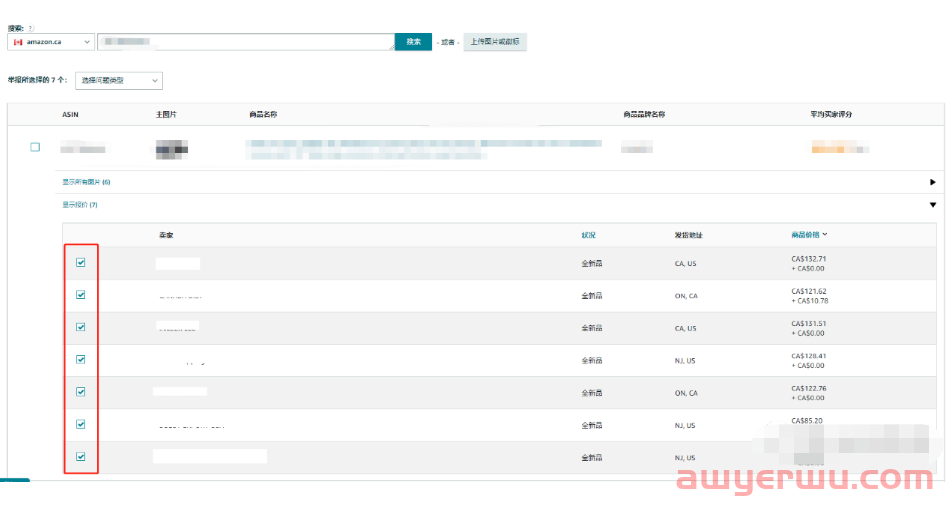Image resolution: width=952 pixels, height=509 pixels.
Task: Click the CA$132.71 price text
Action: pos(809,259)
